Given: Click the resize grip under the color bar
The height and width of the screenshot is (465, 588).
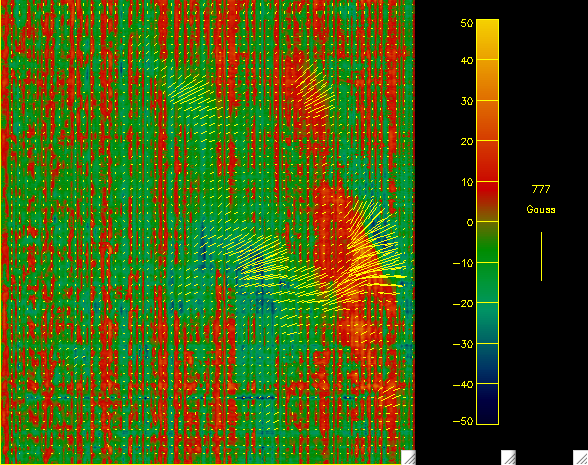Looking at the screenshot, I should pyautogui.click(x=508, y=458).
